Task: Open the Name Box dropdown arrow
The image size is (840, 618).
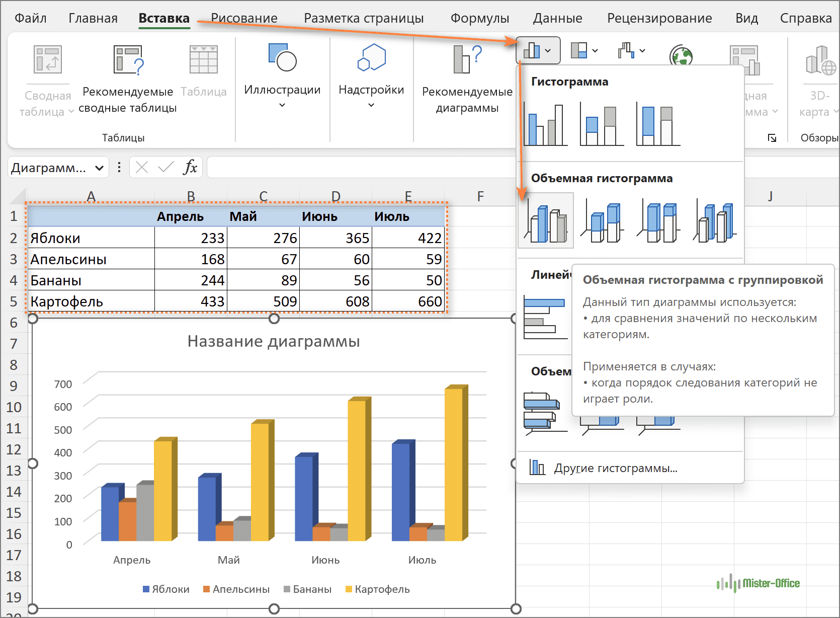Action: click(x=100, y=168)
